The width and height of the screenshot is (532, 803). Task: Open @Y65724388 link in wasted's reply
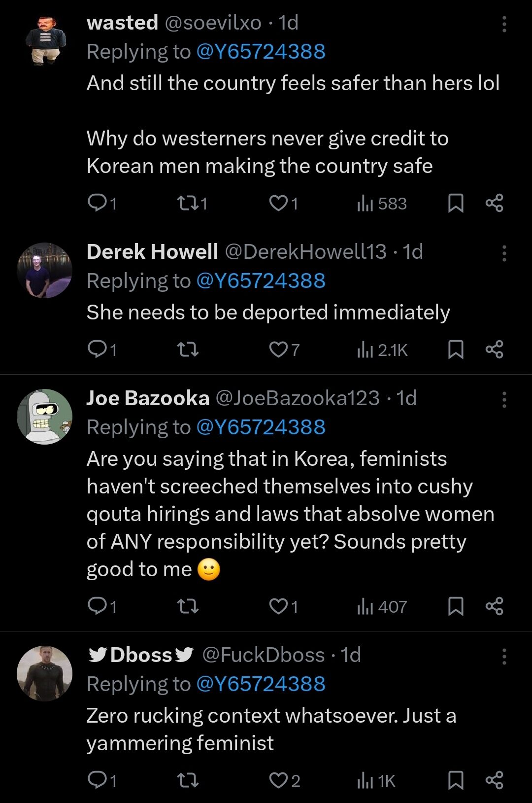click(261, 52)
